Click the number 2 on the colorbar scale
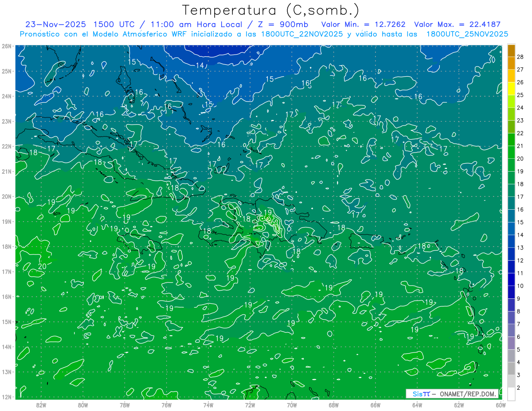The height and width of the screenshot is (411, 532). click(519, 388)
